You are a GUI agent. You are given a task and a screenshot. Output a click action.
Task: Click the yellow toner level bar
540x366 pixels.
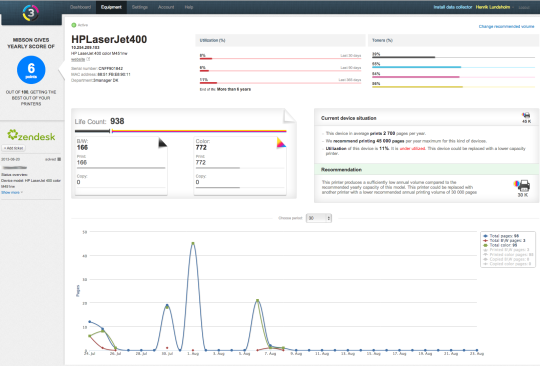(453, 87)
